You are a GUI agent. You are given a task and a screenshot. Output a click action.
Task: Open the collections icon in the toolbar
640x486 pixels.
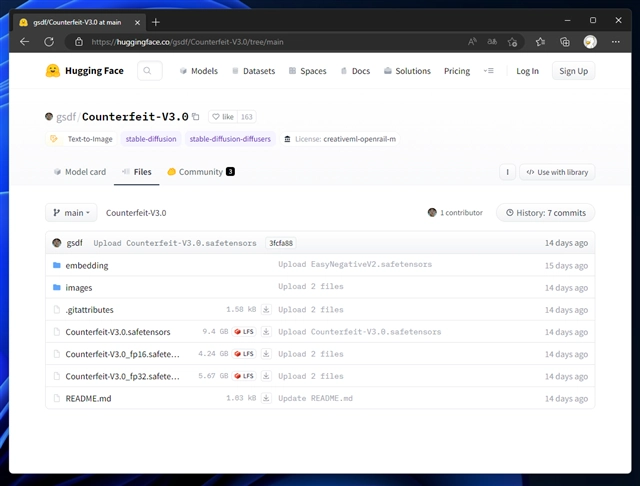click(x=565, y=42)
